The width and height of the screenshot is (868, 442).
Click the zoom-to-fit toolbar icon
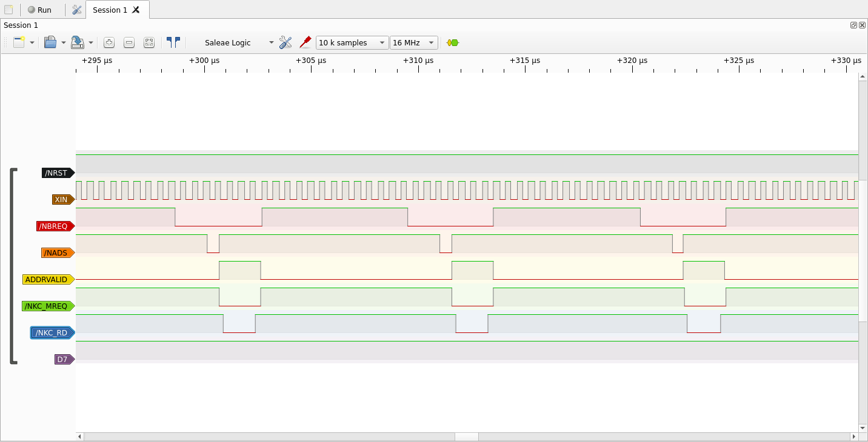pos(149,42)
